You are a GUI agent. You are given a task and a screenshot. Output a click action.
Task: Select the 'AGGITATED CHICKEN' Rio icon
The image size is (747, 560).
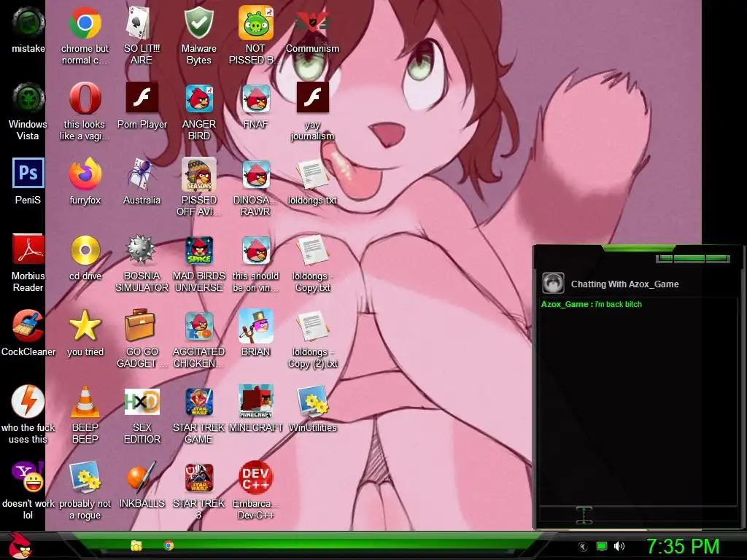pos(198,325)
